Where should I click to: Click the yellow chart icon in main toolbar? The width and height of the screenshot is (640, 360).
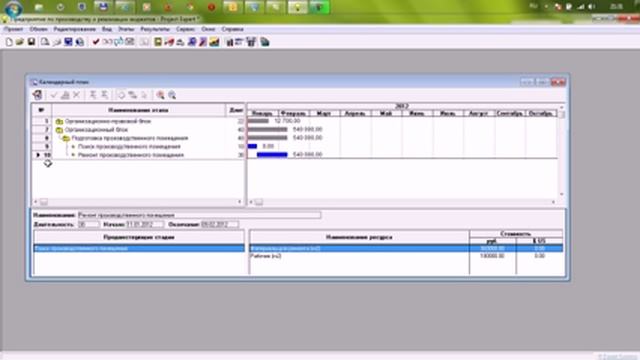tap(214, 42)
